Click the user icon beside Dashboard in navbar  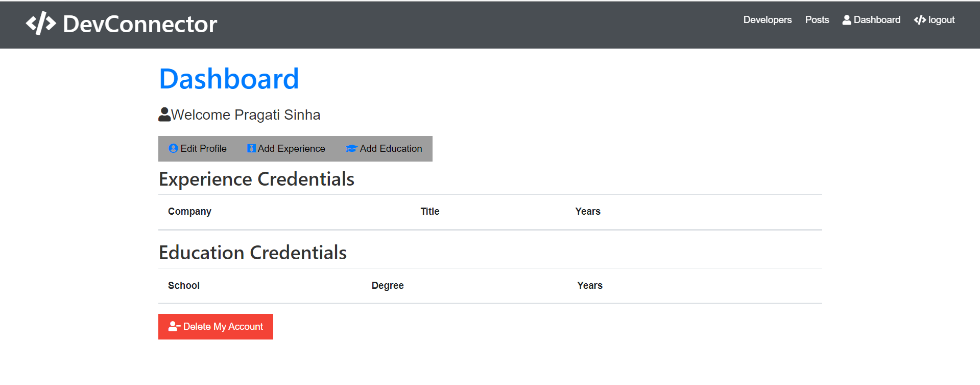tap(847, 20)
